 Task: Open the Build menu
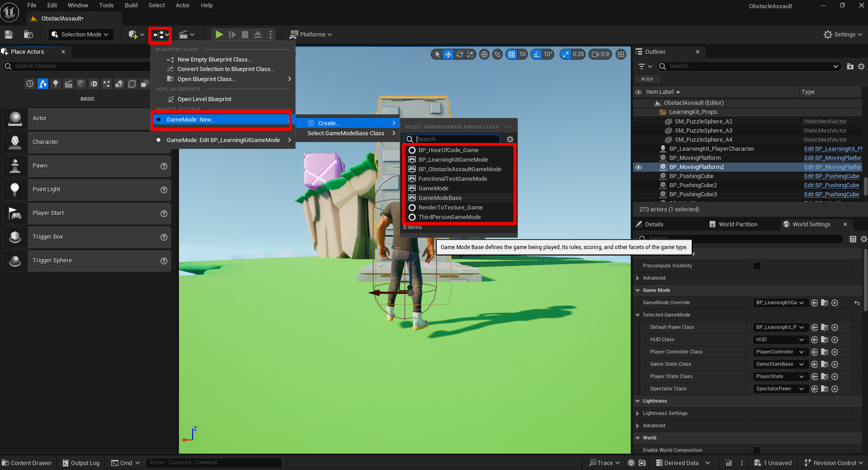pos(131,5)
